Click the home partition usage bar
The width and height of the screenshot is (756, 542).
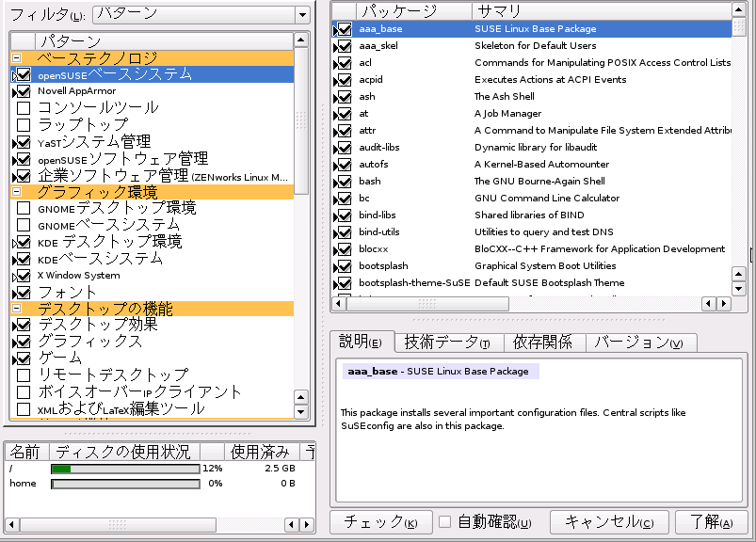(125, 484)
